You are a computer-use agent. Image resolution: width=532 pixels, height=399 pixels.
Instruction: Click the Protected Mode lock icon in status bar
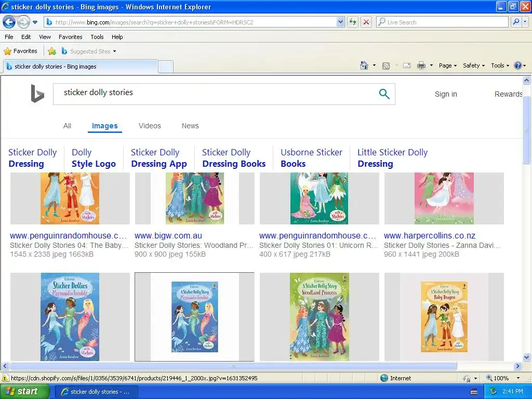467,378
